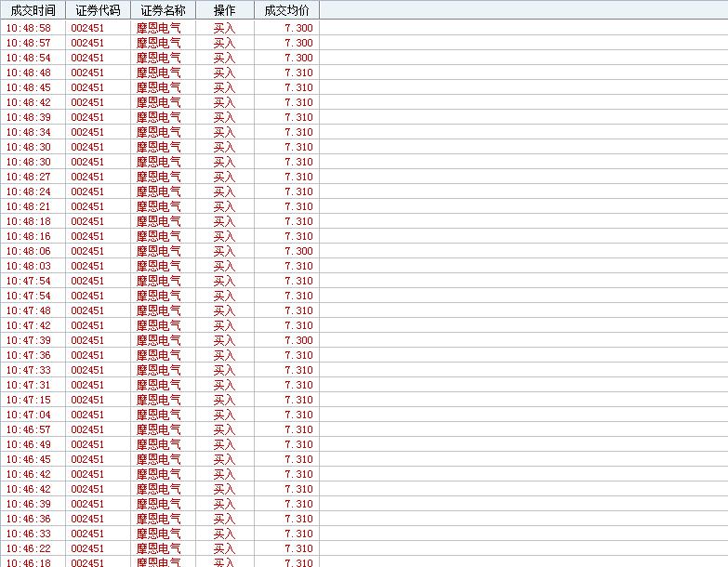Click 摩恩电气 in the 10:46:22 row
The image size is (728, 567).
coord(159,548)
